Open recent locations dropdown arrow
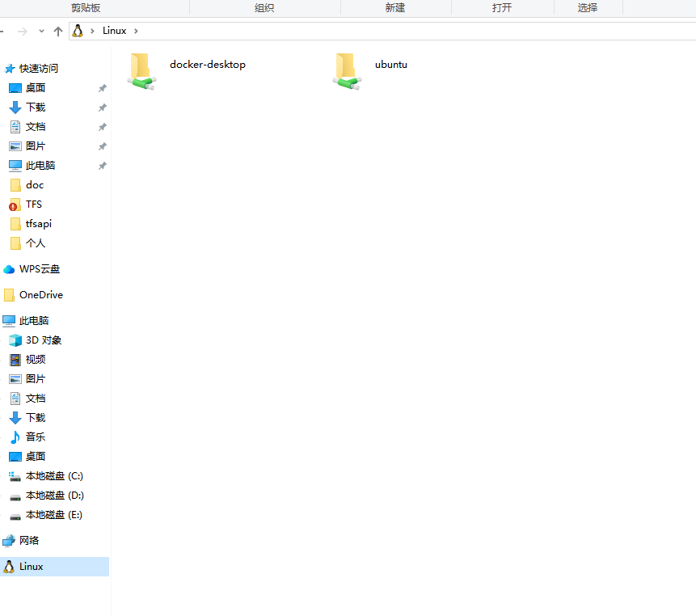This screenshot has width=696, height=616. pyautogui.click(x=41, y=31)
